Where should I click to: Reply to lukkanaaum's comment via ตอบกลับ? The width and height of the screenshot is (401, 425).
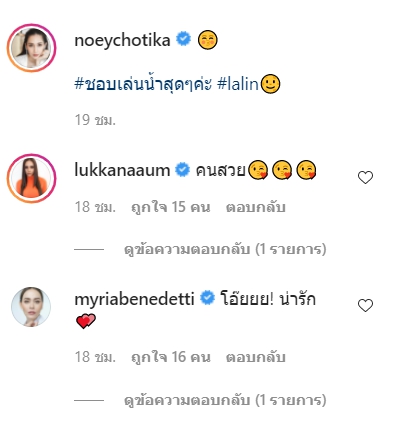click(256, 207)
